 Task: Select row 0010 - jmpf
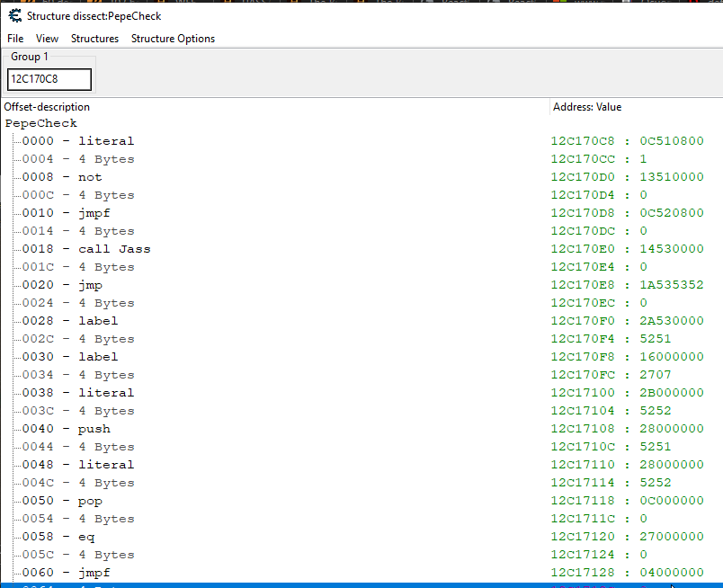(66, 213)
